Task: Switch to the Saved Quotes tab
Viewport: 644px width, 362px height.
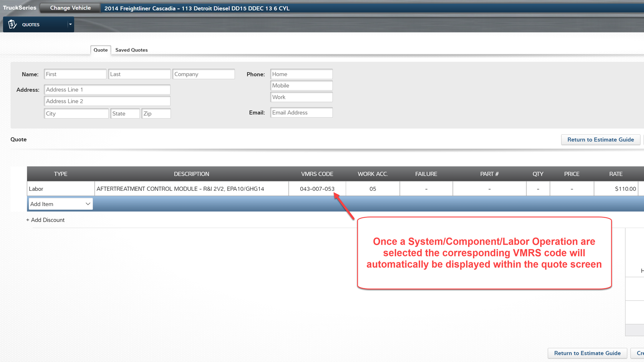Action: point(131,50)
